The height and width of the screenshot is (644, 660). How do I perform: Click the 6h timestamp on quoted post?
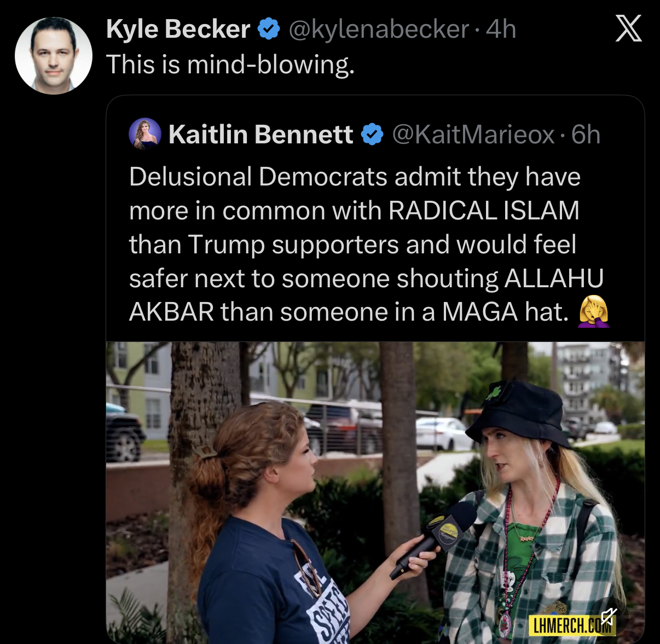click(x=586, y=135)
